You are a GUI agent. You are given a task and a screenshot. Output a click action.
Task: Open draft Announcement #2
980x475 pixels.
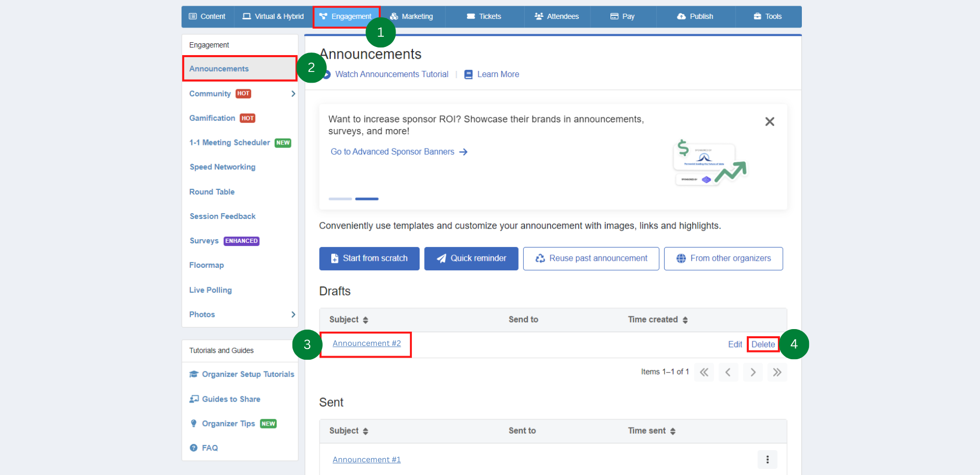(x=366, y=344)
